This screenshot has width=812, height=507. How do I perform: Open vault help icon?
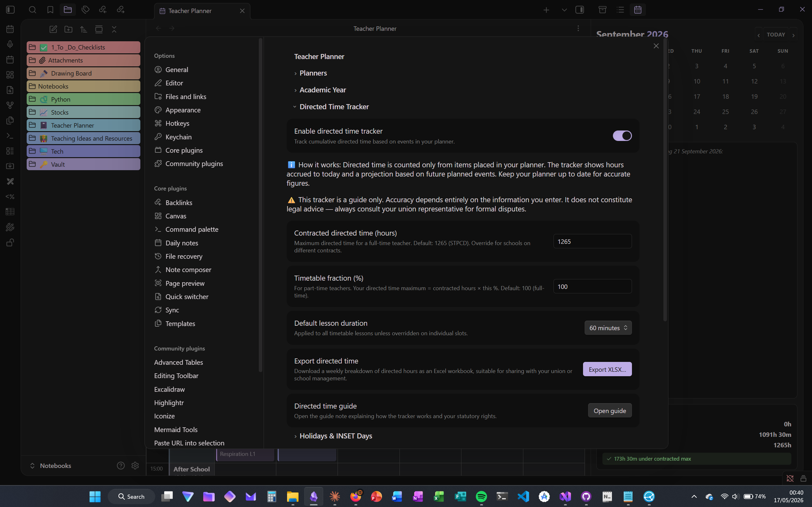[x=121, y=465]
